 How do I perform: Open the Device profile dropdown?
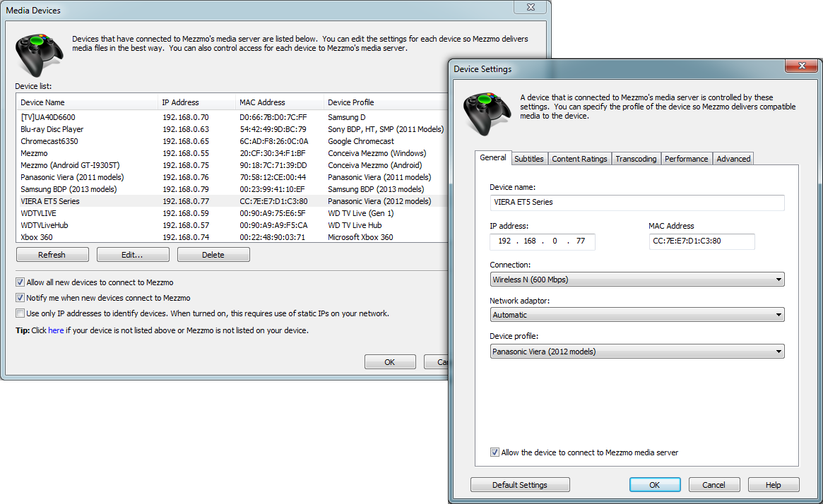[x=637, y=352]
